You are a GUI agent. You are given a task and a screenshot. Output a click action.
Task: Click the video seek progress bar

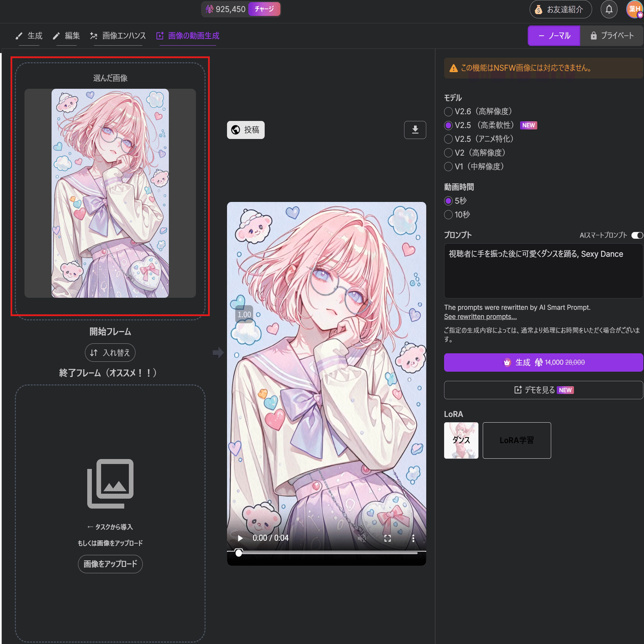click(325, 553)
